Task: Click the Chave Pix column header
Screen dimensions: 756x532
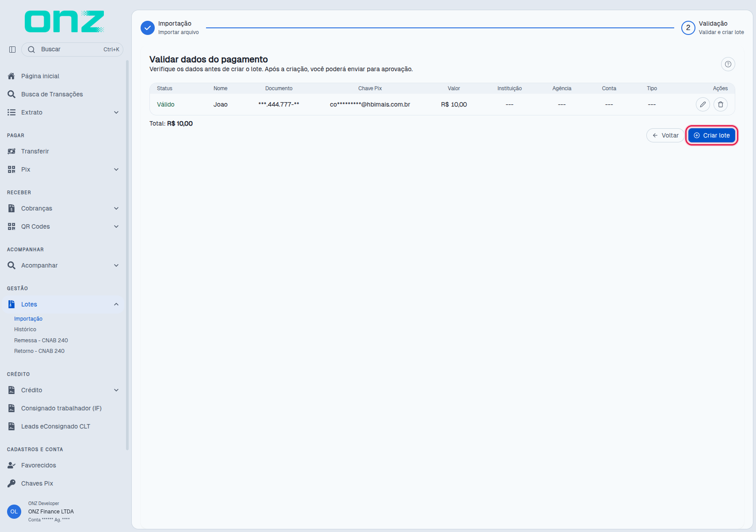Action: pyautogui.click(x=370, y=88)
